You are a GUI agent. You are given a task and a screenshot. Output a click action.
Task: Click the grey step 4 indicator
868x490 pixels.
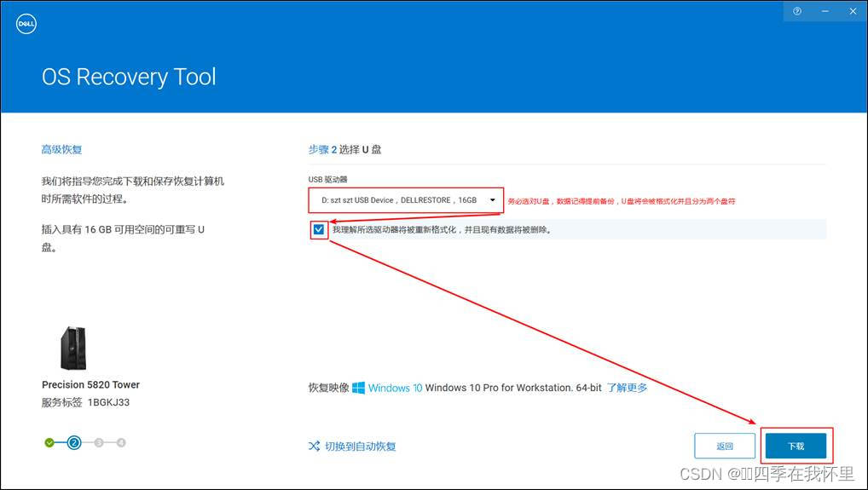(x=121, y=442)
